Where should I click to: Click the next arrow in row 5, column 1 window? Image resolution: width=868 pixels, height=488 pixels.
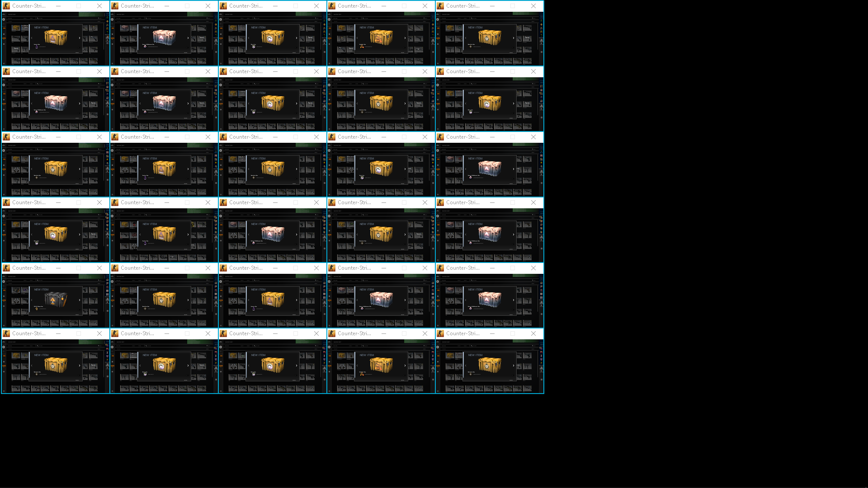click(80, 300)
